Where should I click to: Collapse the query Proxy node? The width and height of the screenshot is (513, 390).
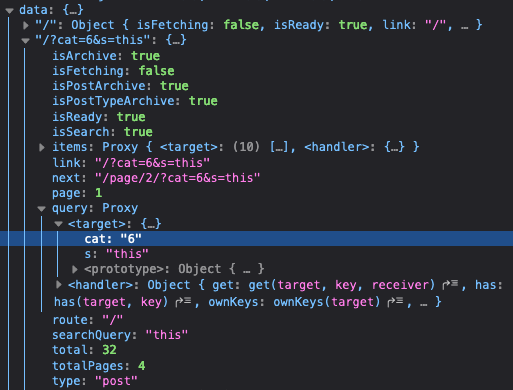[x=41, y=209]
